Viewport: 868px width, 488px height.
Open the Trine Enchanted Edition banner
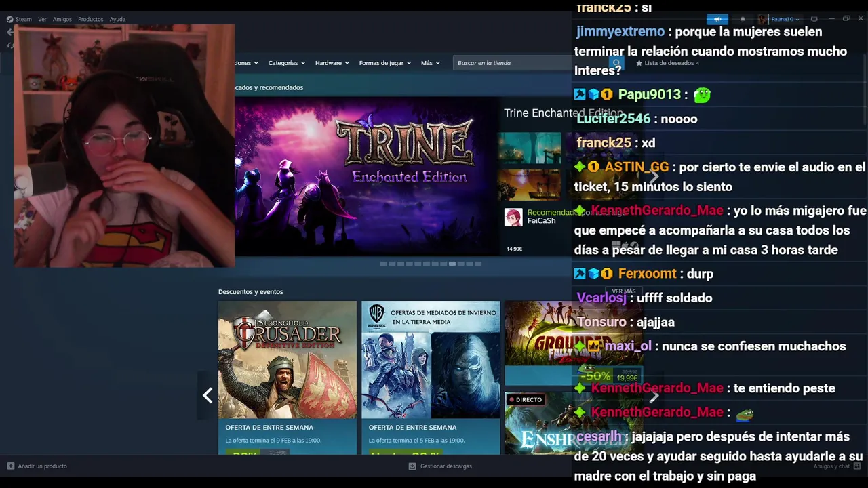[x=367, y=176]
